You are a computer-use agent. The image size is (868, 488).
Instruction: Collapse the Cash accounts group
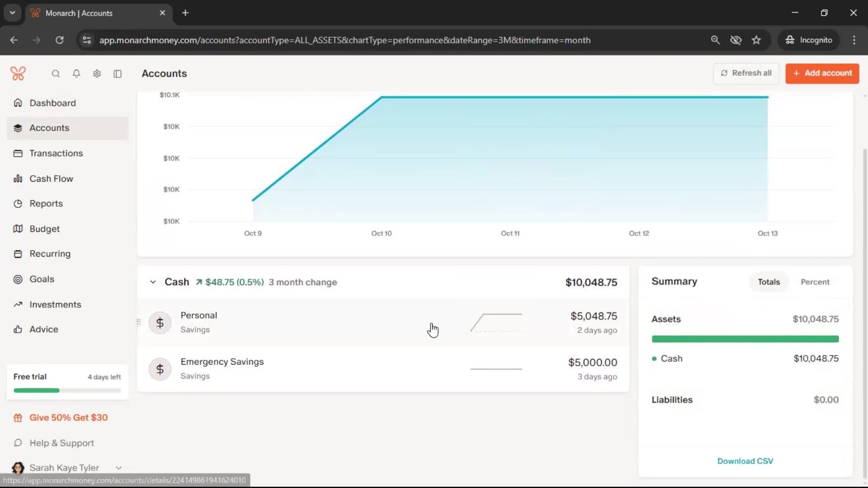point(153,282)
